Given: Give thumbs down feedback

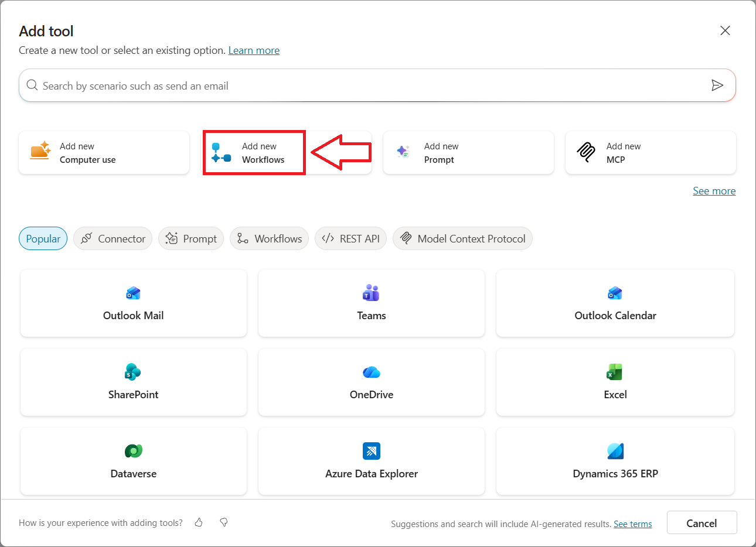Looking at the screenshot, I should [224, 522].
